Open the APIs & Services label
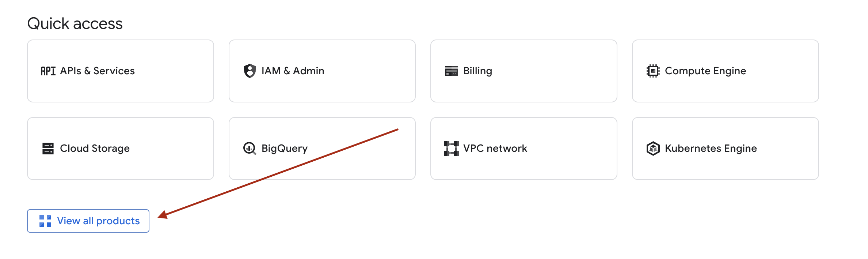 pyautogui.click(x=97, y=71)
